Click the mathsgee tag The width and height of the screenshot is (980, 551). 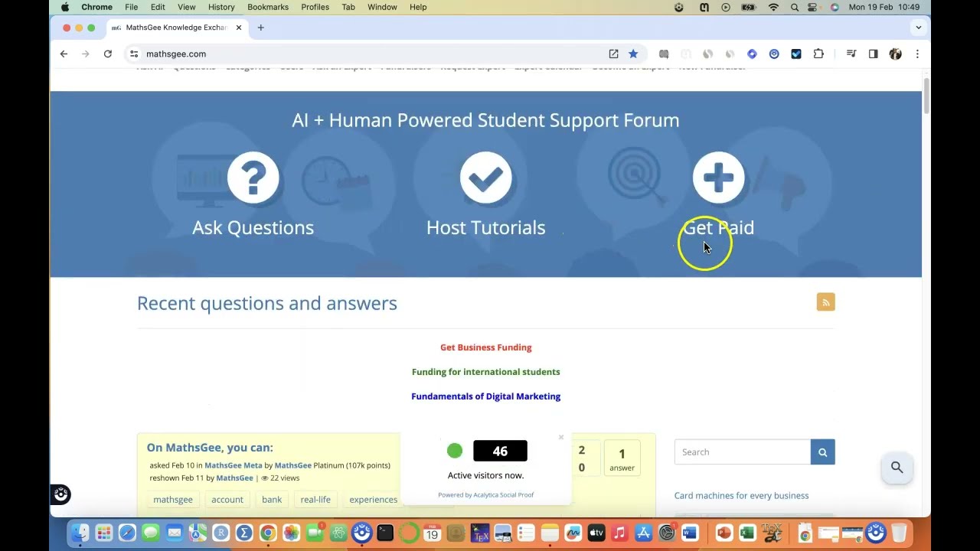(173, 500)
